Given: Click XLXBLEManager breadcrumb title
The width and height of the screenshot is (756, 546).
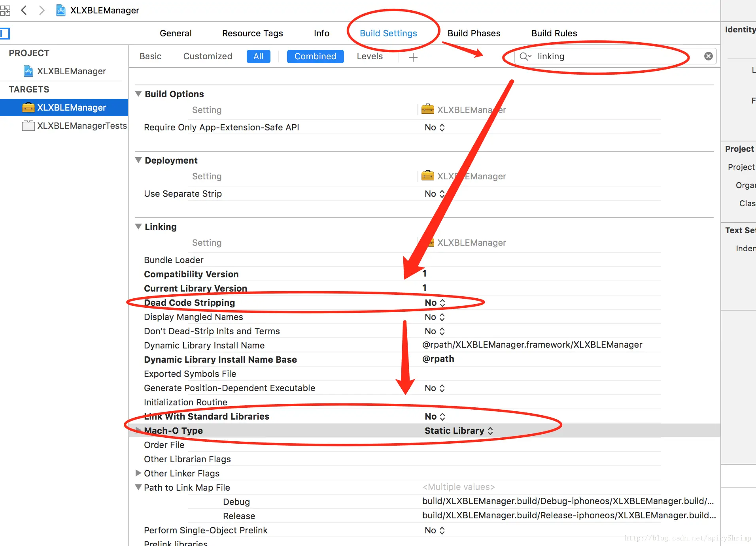Looking at the screenshot, I should pyautogui.click(x=105, y=10).
